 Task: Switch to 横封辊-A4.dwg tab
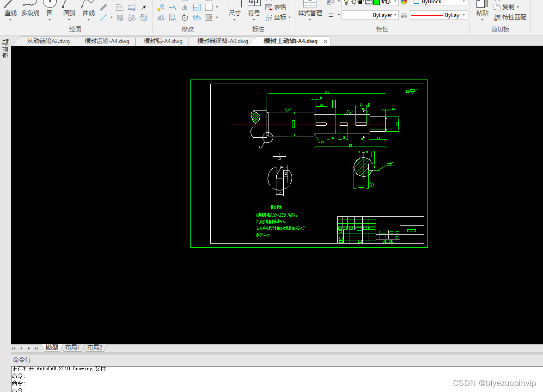pos(163,41)
